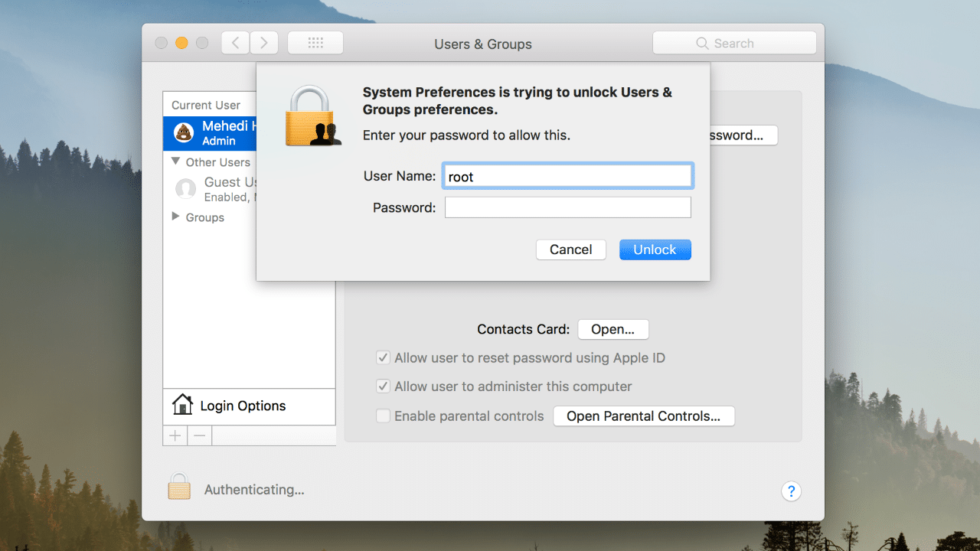
Task: Click the forward navigation arrow
Action: (264, 43)
